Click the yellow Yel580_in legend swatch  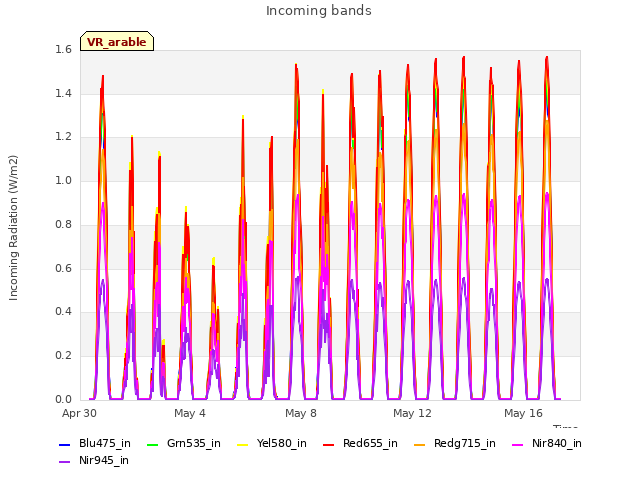[x=242, y=444]
